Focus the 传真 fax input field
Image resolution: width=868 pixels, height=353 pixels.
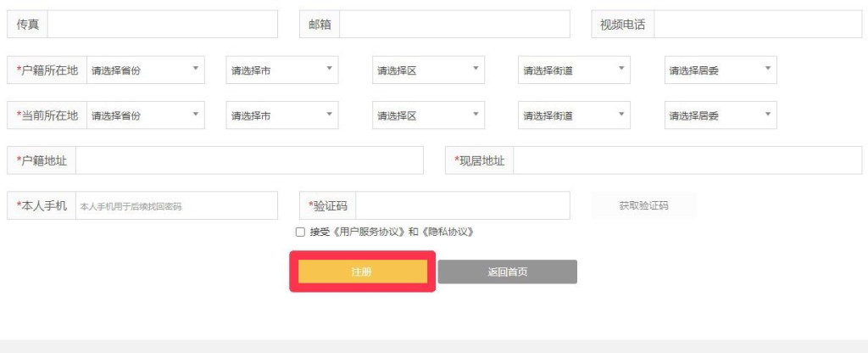162,25
